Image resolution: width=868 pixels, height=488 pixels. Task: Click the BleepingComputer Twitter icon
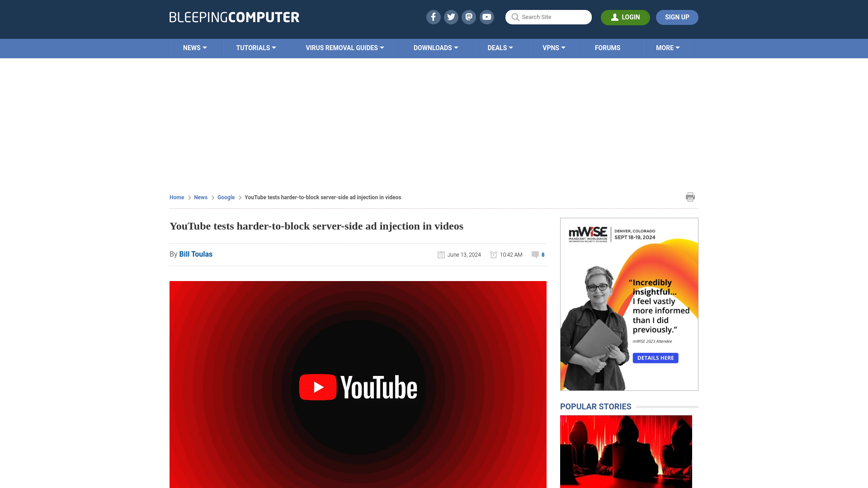(x=451, y=17)
